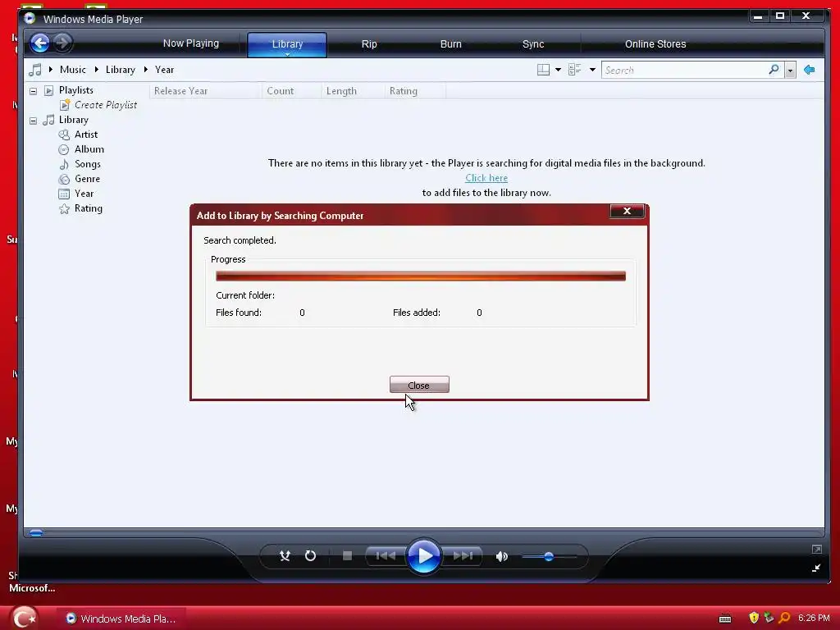Image resolution: width=840 pixels, height=630 pixels.
Task: Click the music note icon in the breadcrumb
Action: pos(35,70)
